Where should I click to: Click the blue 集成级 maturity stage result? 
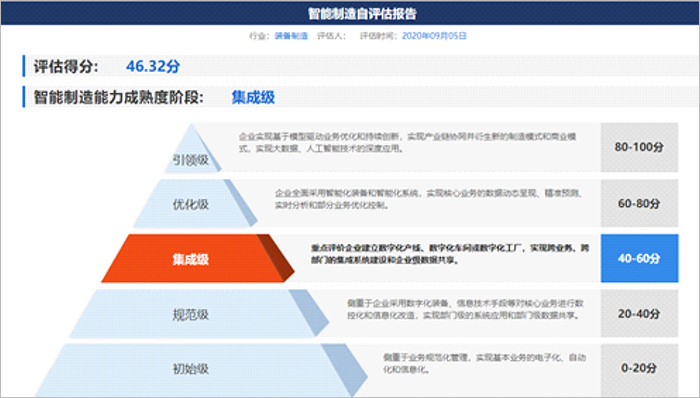tap(253, 97)
